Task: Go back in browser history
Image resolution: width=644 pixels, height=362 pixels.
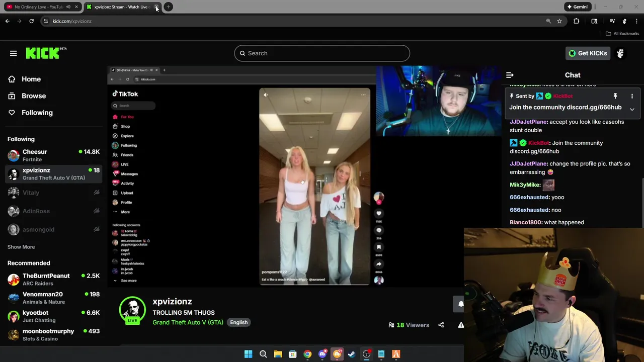Action: tap(8, 21)
